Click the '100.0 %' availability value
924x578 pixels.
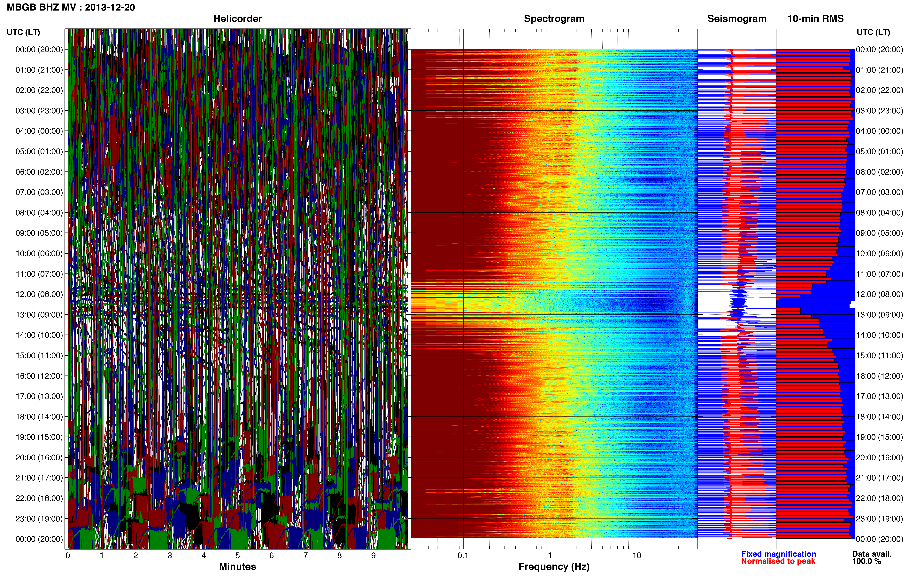tap(867, 561)
